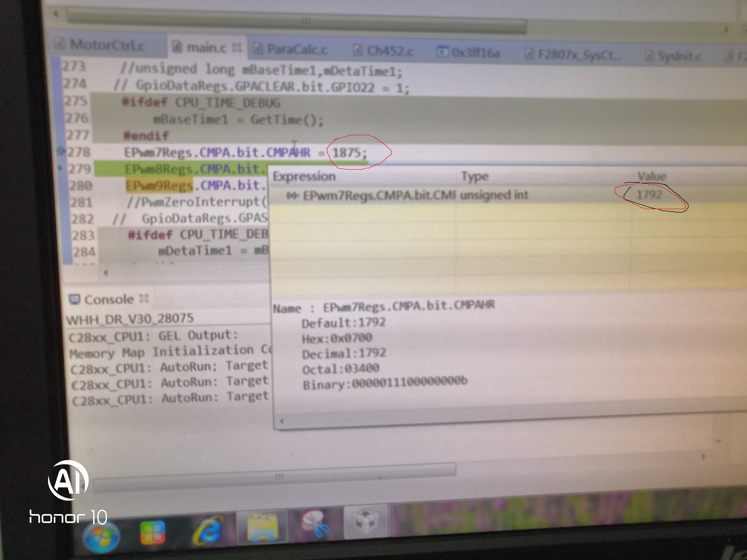Image resolution: width=747 pixels, height=560 pixels.
Task: Close the Console view X icon
Action: [144, 299]
